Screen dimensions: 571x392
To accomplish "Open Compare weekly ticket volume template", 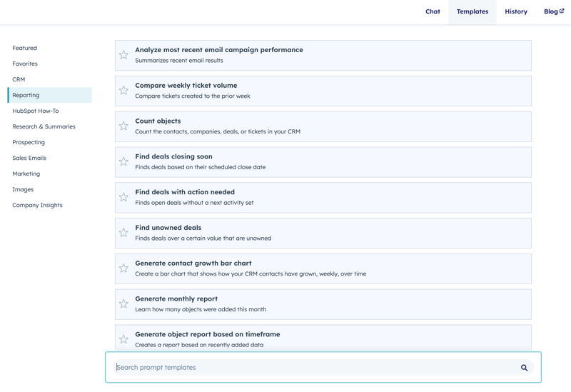I will 323,91.
